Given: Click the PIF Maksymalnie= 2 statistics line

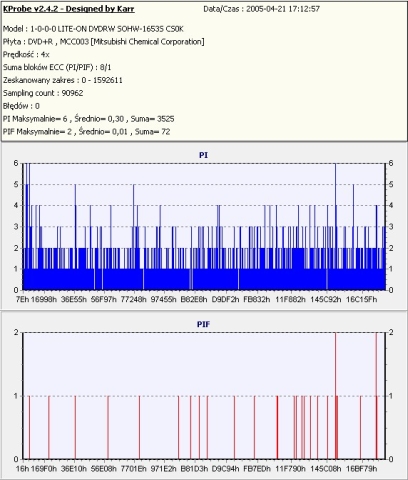Looking at the screenshot, I should pyautogui.click(x=87, y=132).
